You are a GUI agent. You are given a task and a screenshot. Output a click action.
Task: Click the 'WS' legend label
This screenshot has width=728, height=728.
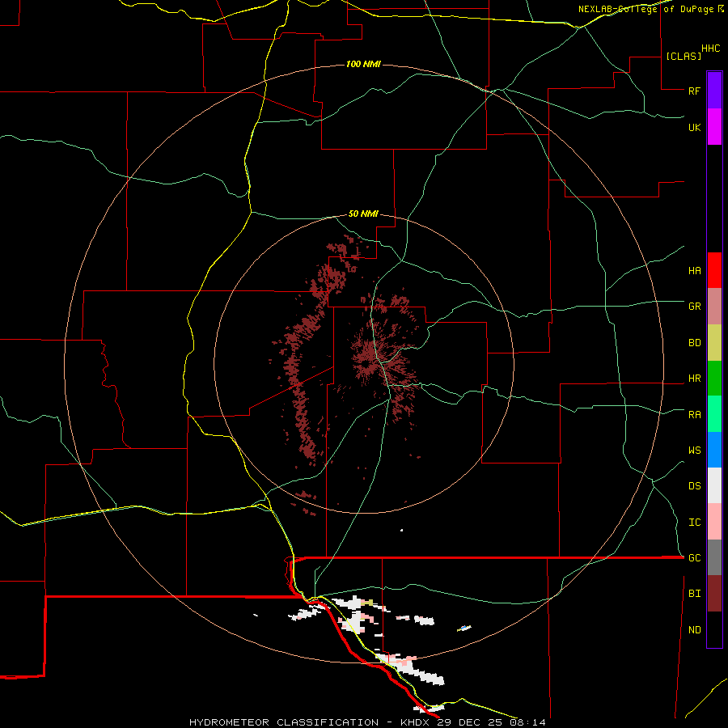coord(694,451)
